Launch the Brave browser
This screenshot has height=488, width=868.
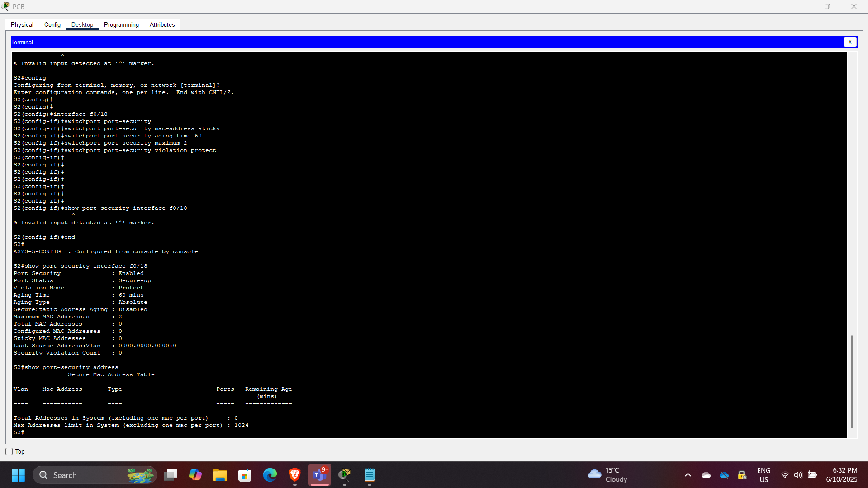pyautogui.click(x=294, y=475)
